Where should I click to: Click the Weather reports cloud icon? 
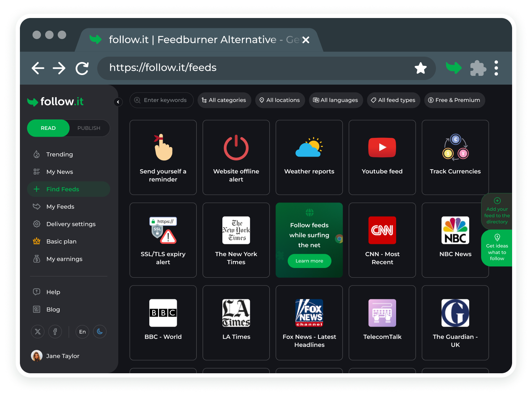(309, 147)
